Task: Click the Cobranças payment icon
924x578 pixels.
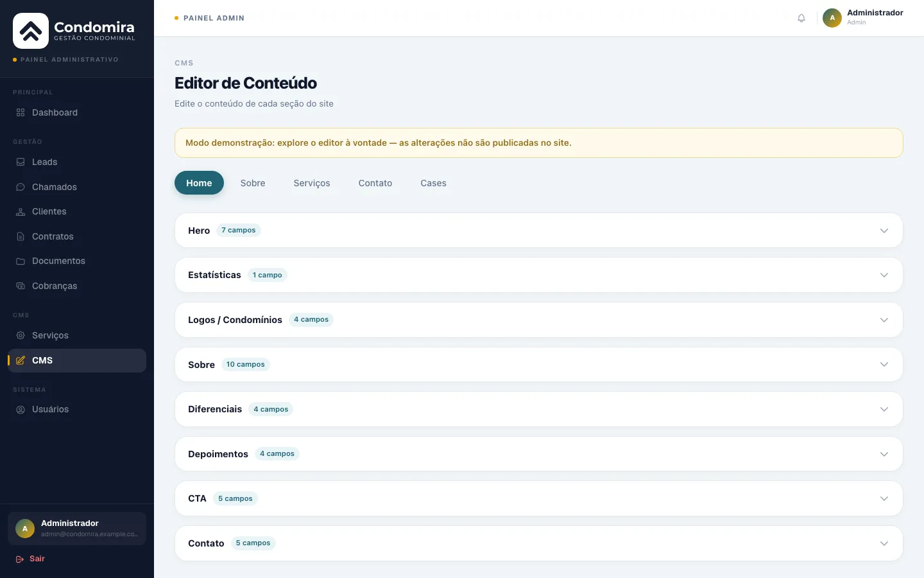Action: click(21, 286)
